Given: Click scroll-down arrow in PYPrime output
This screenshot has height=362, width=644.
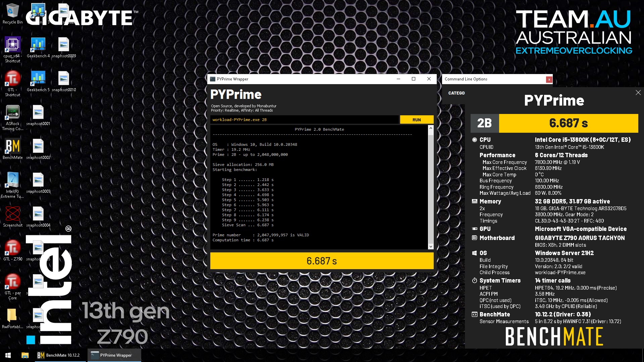Looking at the screenshot, I should click(431, 246).
